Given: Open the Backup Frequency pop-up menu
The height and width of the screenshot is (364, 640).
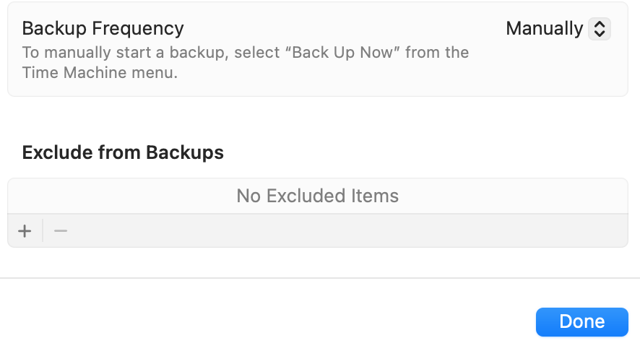Looking at the screenshot, I should [558, 29].
